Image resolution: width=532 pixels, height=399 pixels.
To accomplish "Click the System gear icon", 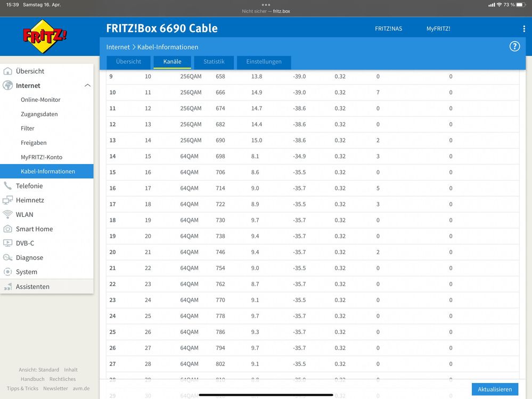I will (7, 272).
